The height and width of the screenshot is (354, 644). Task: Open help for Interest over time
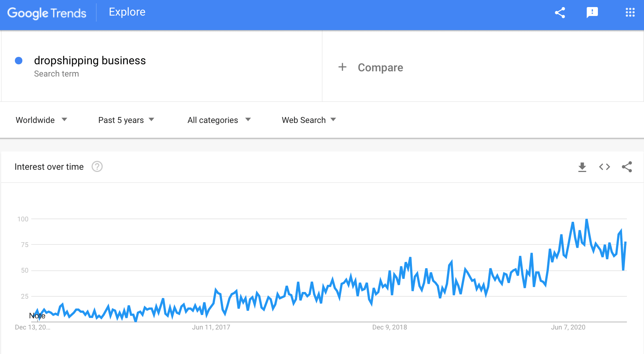tap(97, 167)
